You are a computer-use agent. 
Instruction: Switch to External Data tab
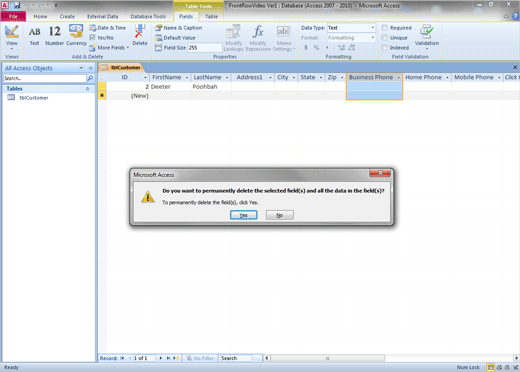(x=102, y=16)
